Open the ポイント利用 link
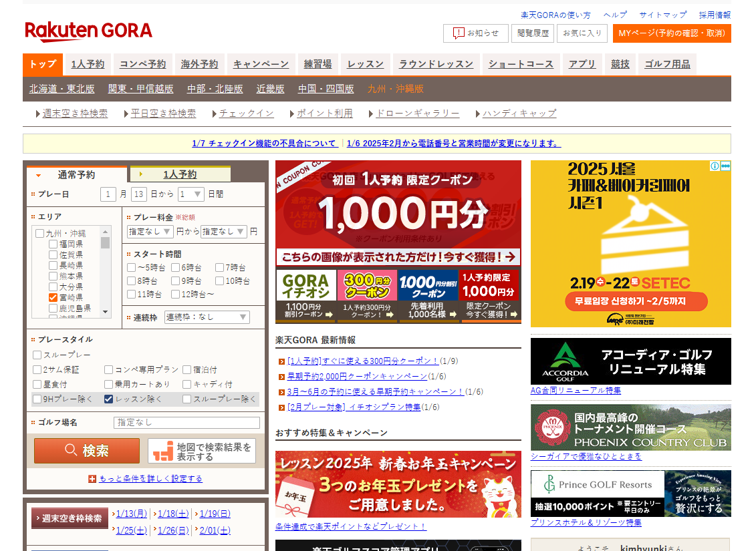The height and width of the screenshot is (551, 756). [324, 114]
